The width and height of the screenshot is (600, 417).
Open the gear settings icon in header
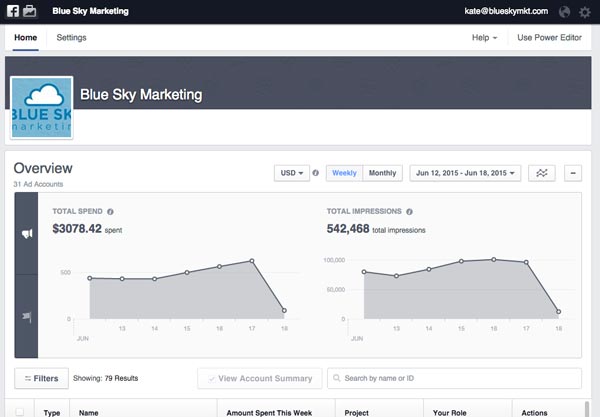[x=585, y=12]
